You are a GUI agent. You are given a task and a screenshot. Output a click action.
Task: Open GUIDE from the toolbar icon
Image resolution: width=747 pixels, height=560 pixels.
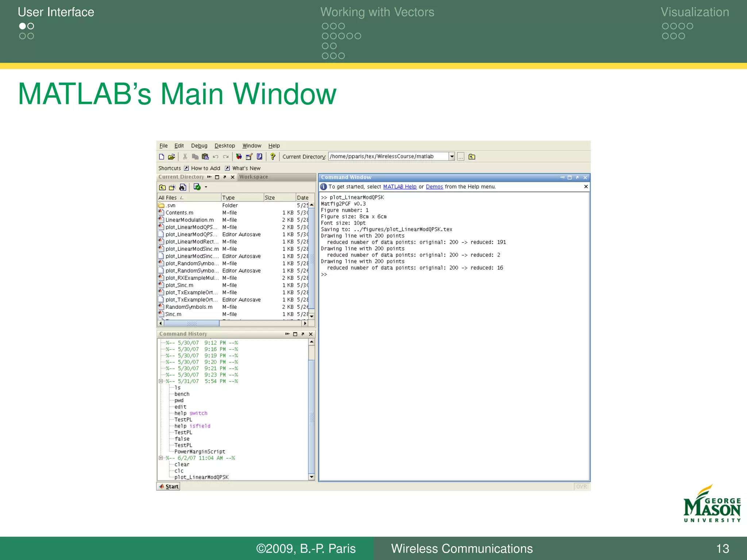tap(249, 157)
